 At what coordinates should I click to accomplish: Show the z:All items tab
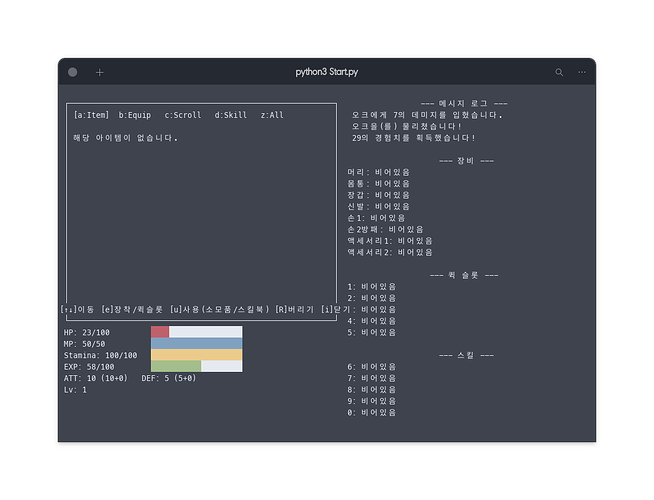tap(272, 115)
